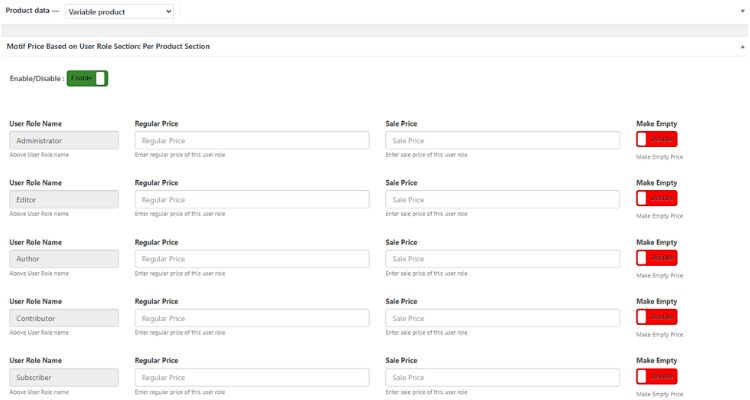Click the Administrator Sale Price field
Screen dimensions: 750x400
(x=502, y=141)
